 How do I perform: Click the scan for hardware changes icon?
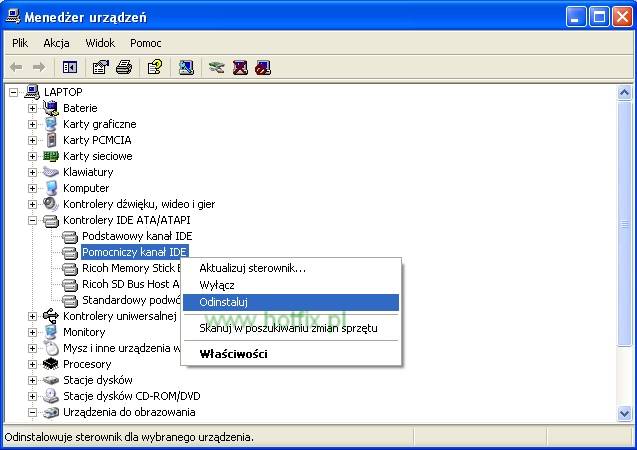(x=186, y=67)
